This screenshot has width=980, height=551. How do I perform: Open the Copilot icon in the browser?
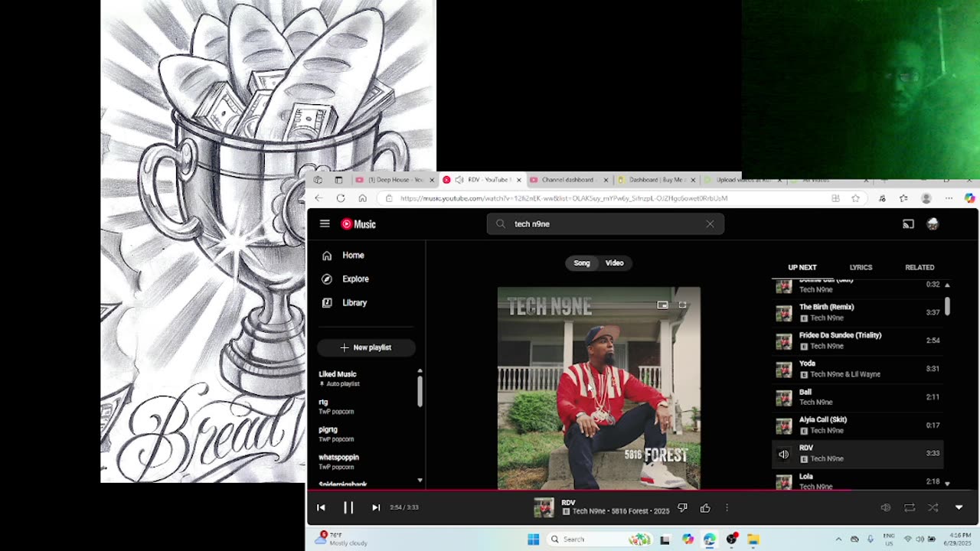[x=969, y=198]
